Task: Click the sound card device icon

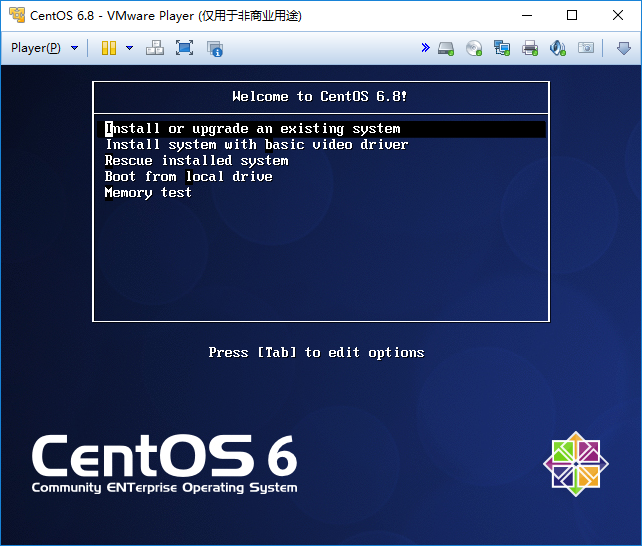Action: click(558, 48)
